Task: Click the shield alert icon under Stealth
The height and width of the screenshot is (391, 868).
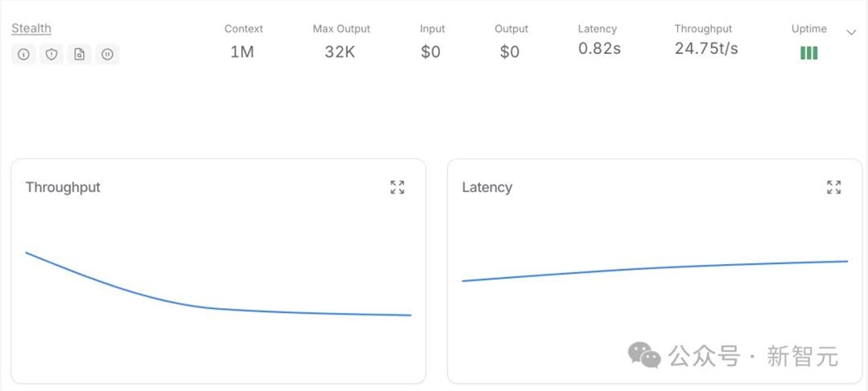Action: click(51, 54)
